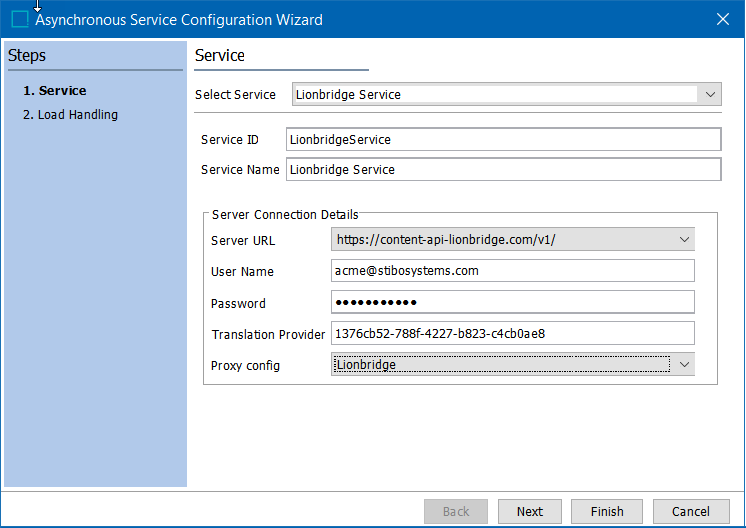
Task: Close the Asynchronous Service Configuration Wizard
Action: [723, 19]
